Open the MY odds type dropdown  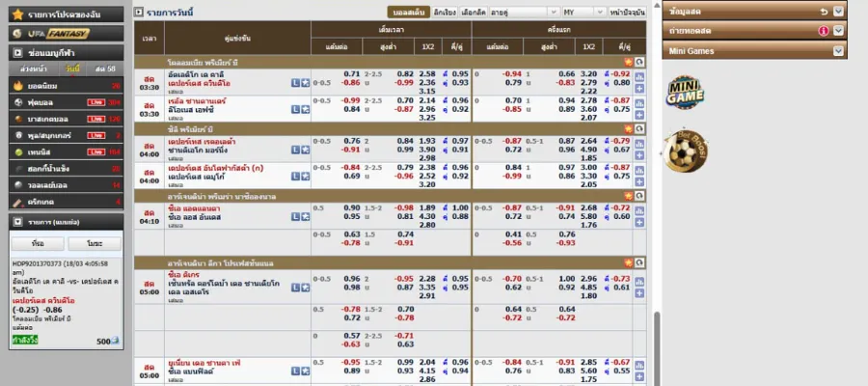coord(581,12)
